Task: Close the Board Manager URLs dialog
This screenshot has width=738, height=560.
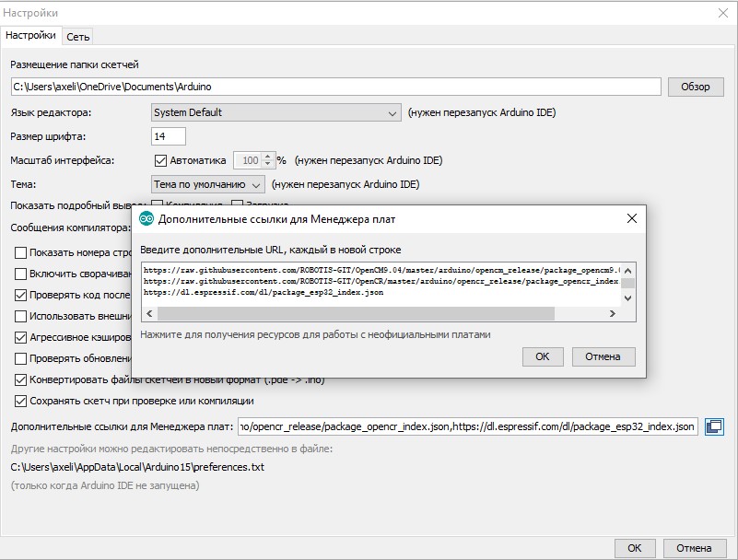Action: (x=631, y=219)
